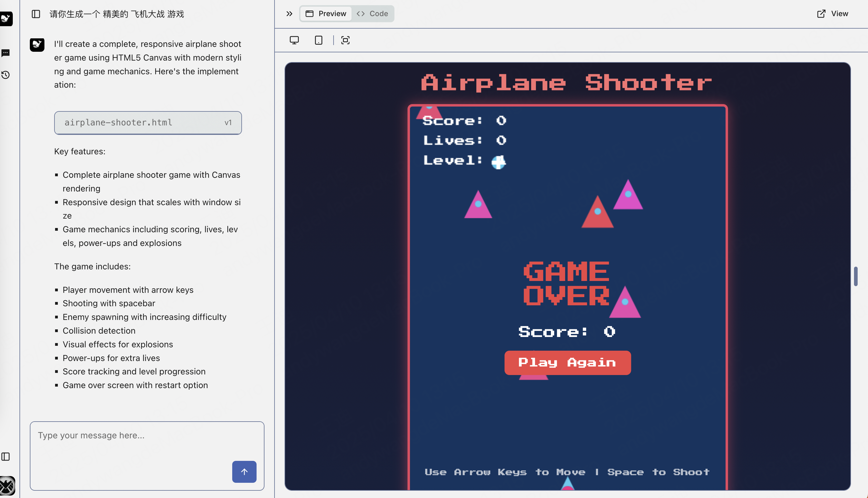
Task: Send message with the arrow-up button
Action: click(x=244, y=472)
